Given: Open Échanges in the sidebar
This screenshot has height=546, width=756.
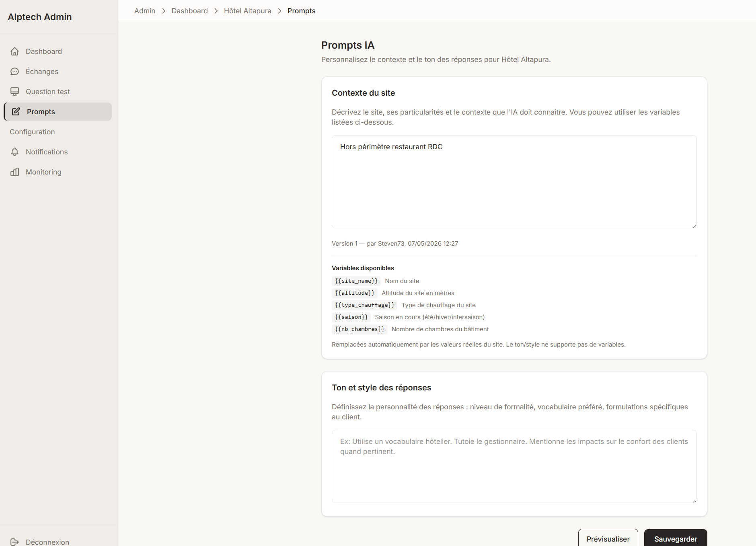Looking at the screenshot, I should 58,72.
